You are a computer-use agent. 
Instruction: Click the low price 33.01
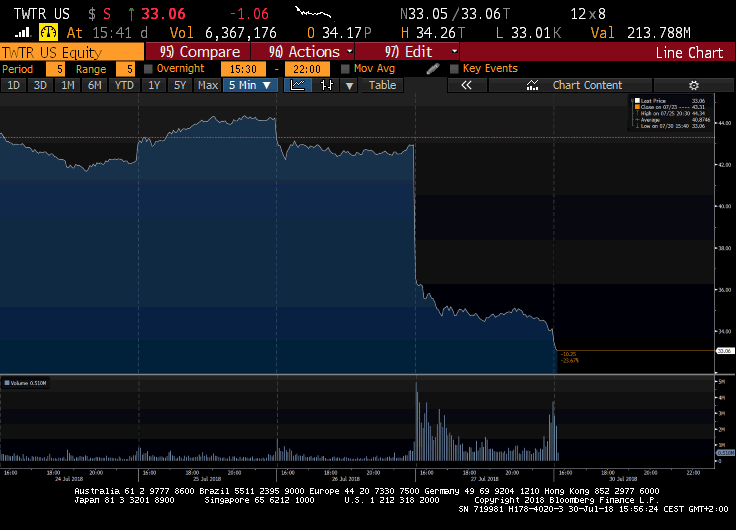coord(530,33)
